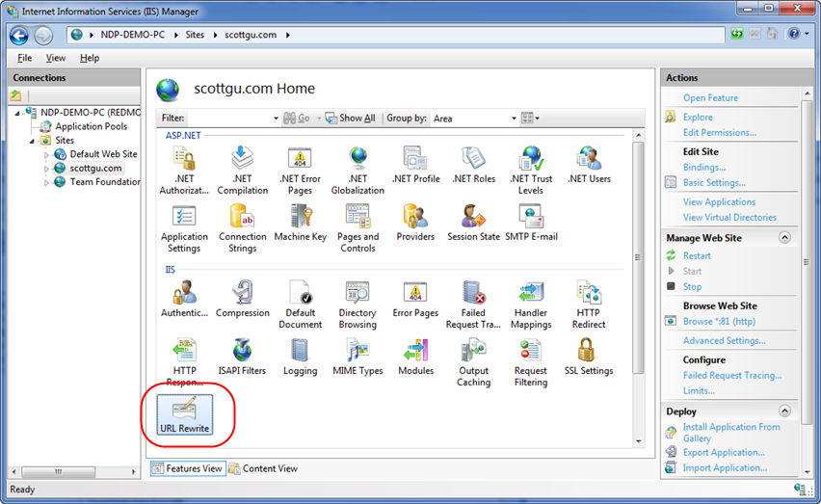Open Default Document feature
821x504 pixels.
300,305
